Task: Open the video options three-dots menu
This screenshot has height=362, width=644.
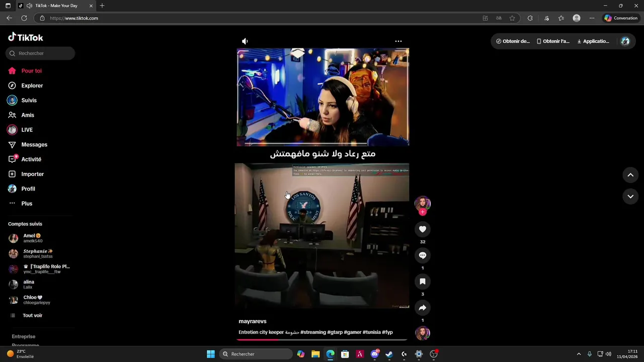Action: tap(398, 41)
